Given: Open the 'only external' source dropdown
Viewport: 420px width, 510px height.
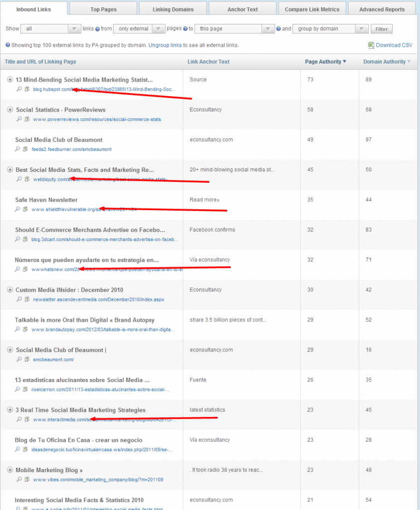Looking at the screenshot, I should coord(140,29).
